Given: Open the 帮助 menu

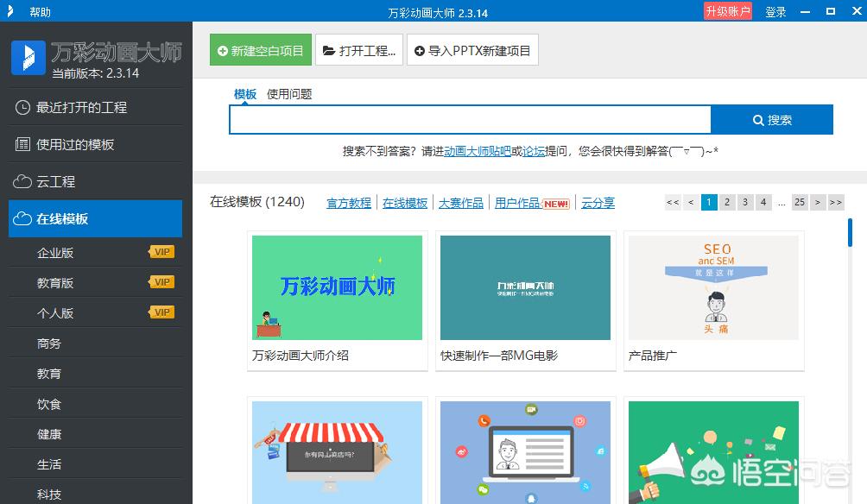Looking at the screenshot, I should [40, 11].
